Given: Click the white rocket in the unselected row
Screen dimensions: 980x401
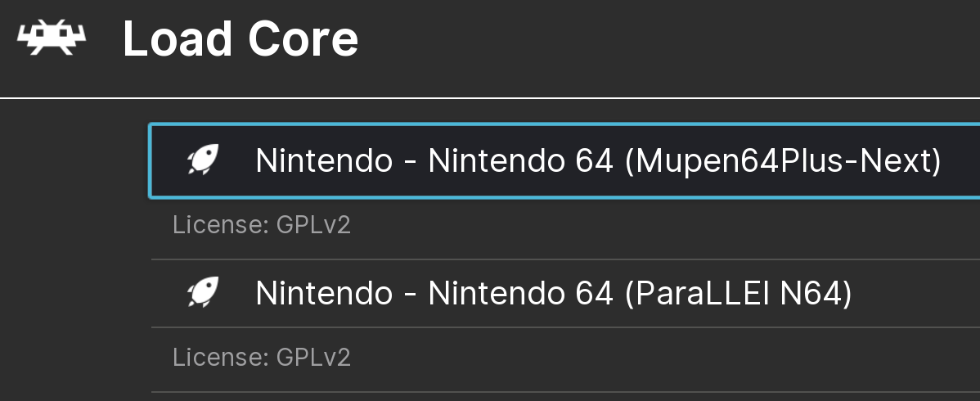Looking at the screenshot, I should pos(203,292).
